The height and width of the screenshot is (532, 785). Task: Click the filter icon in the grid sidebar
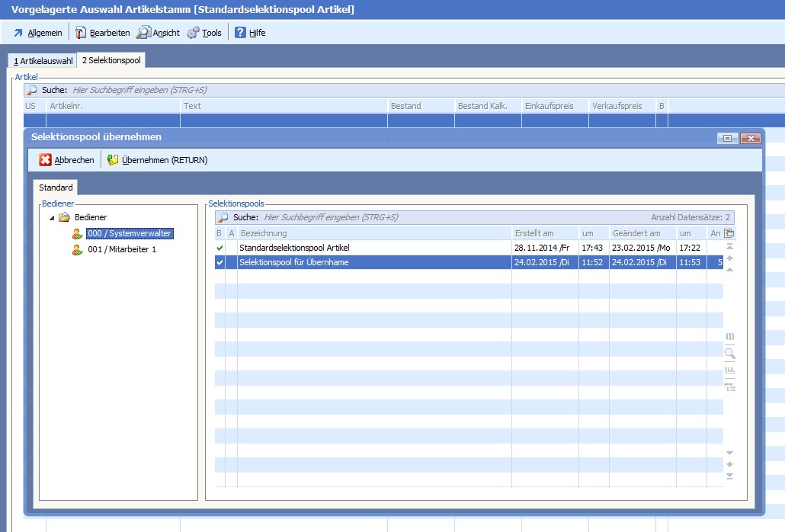click(x=729, y=387)
